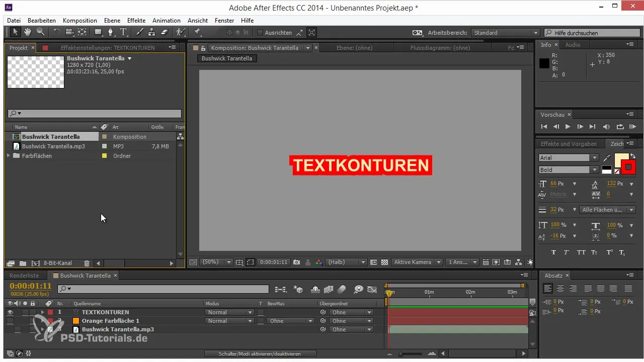Image resolution: width=644 pixels, height=362 pixels.
Task: Open the Alle Flächen stroke option dropdown
Action: click(608, 210)
